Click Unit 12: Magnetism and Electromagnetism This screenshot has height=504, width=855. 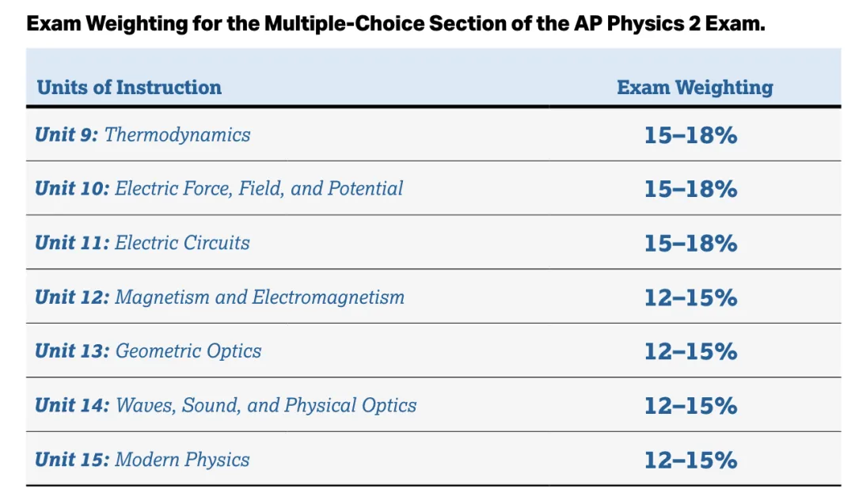point(219,297)
